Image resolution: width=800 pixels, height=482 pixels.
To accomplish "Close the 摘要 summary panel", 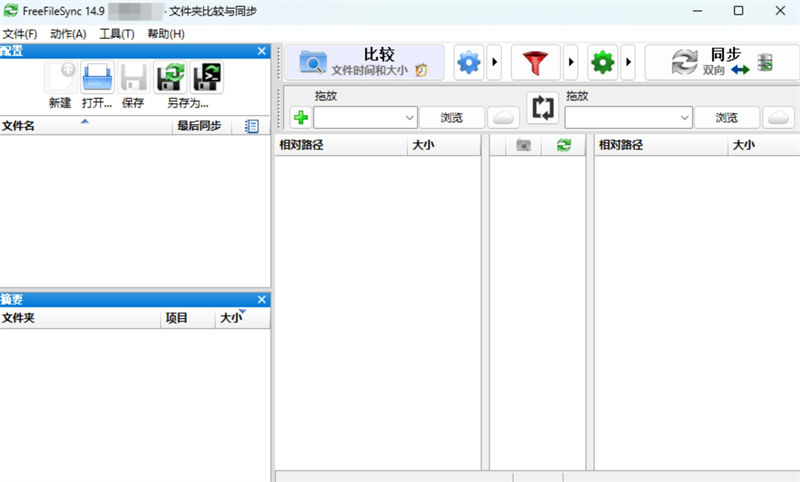I will tap(262, 299).
